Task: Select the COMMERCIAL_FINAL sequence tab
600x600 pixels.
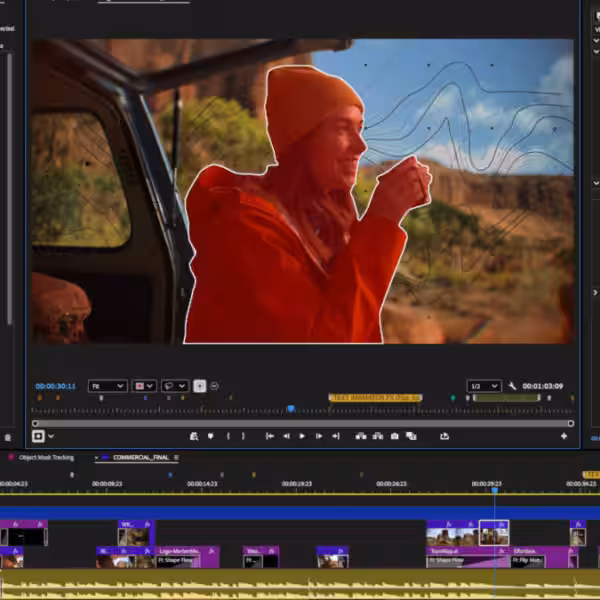Action: 141,457
